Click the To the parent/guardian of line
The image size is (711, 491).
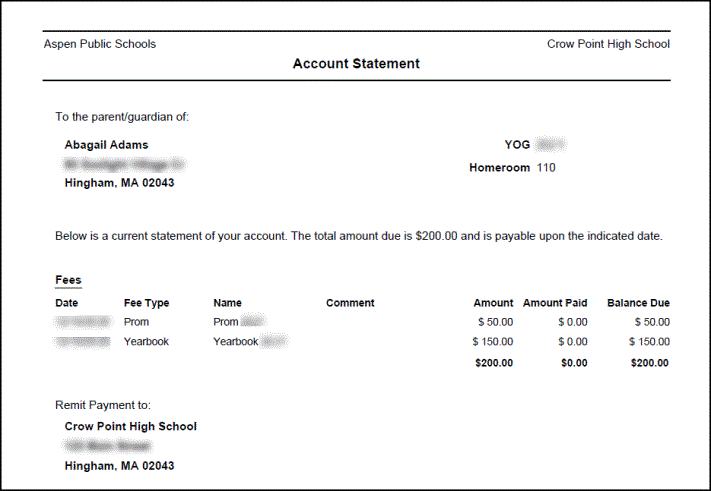(x=122, y=117)
